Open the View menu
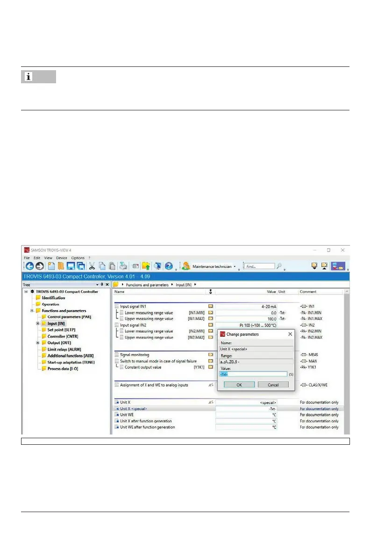 click(x=48, y=258)
